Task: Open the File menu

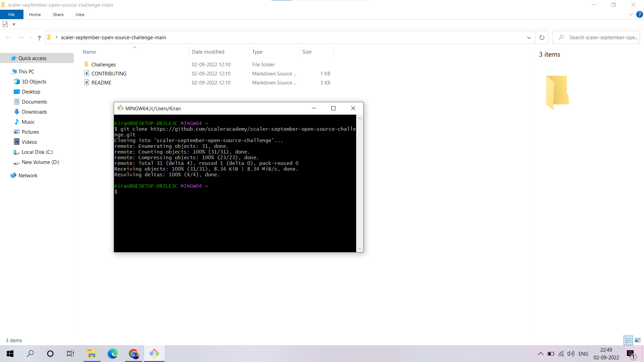Action: [11, 14]
